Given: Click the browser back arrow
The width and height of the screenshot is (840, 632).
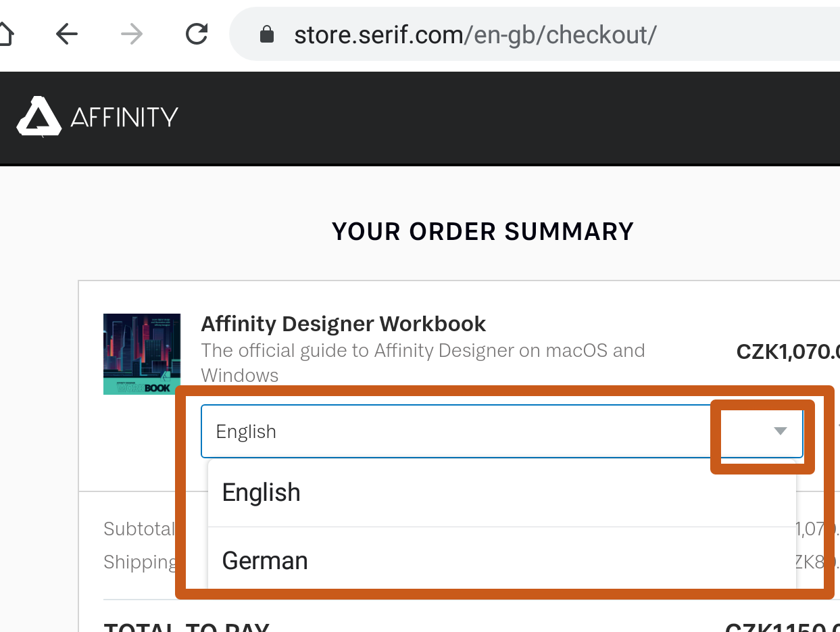Looking at the screenshot, I should pyautogui.click(x=66, y=34).
